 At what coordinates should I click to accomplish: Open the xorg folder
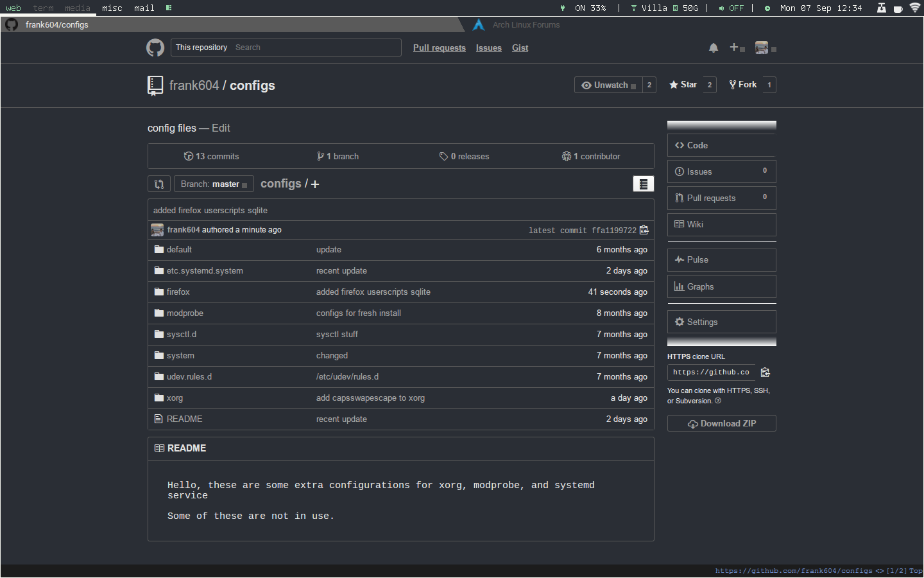click(175, 398)
